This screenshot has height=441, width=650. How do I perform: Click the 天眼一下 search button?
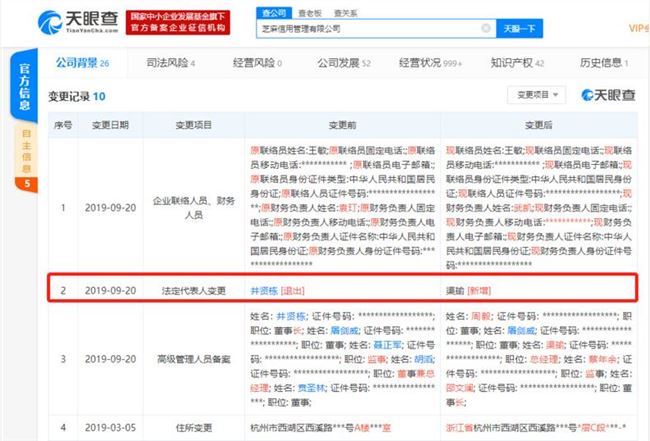(519, 29)
